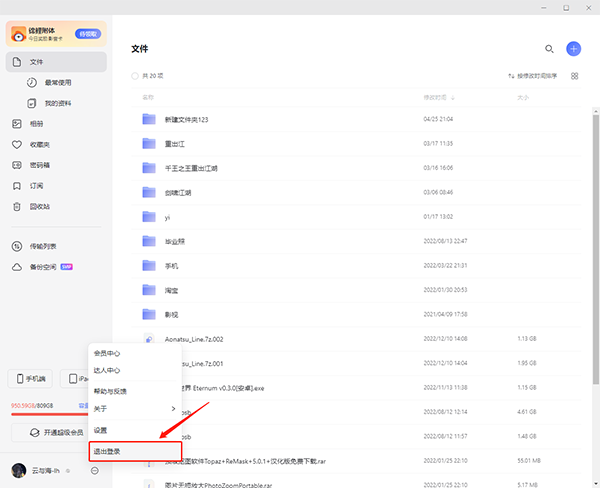Open the sort-by-modified-time dropdown
Image resolution: width=600 pixels, height=488 pixels.
click(x=532, y=76)
